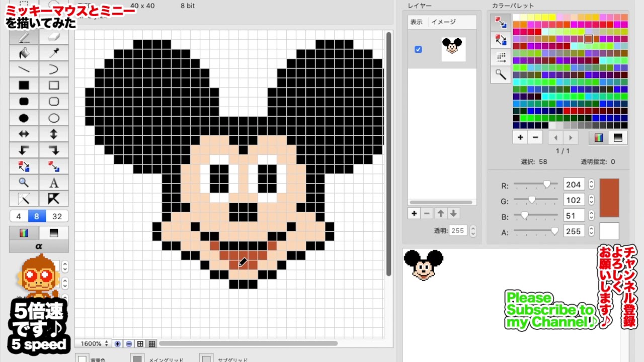The width and height of the screenshot is (644, 362).
Task: Click the palette gradient dots icon
Action: click(500, 57)
